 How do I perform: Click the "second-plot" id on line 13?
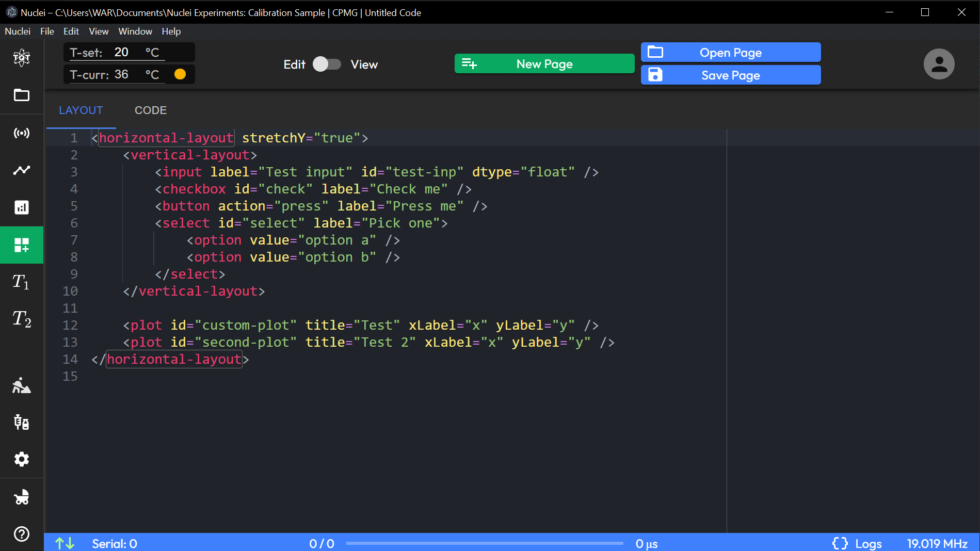pos(246,342)
